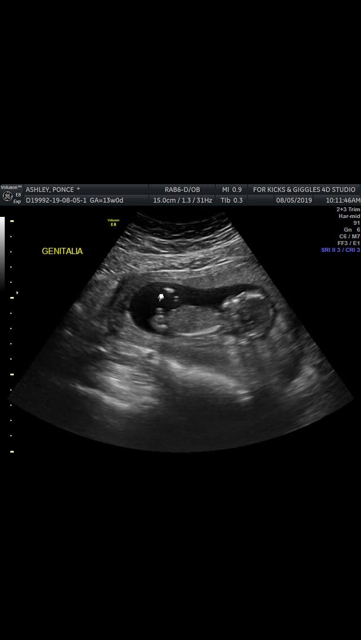Click the blue SRI II 3 / CRI 3 setting
361x640 pixels.
341,250
